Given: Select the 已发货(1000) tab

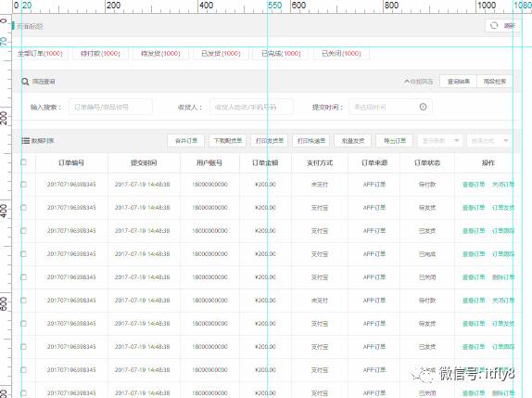Looking at the screenshot, I should pyautogui.click(x=221, y=54).
